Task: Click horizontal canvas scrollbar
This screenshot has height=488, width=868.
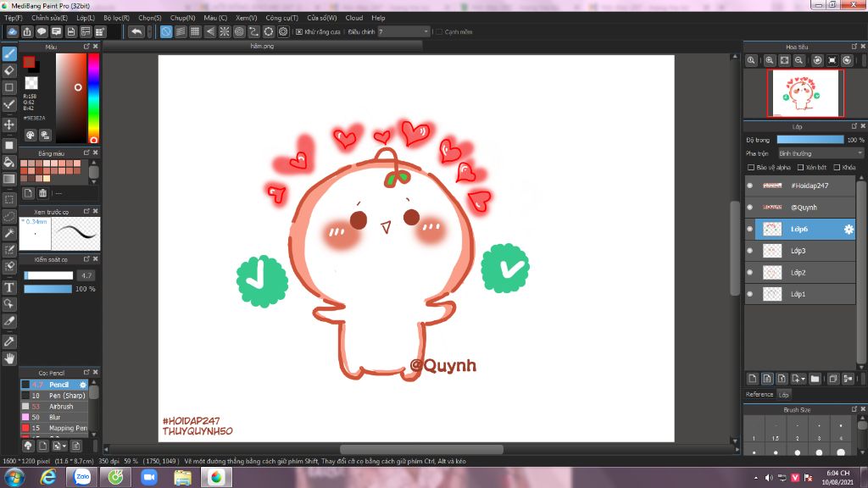Action: pos(420,449)
